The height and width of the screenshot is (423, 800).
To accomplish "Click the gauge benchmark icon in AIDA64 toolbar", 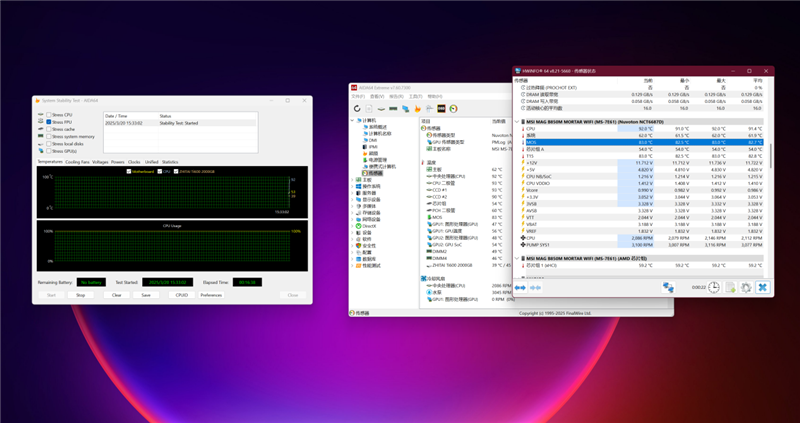I will point(453,109).
